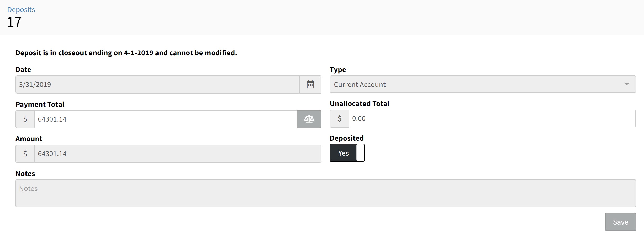The width and height of the screenshot is (644, 235).
Task: Click the Type dropdown arrow
Action: coord(626,84)
